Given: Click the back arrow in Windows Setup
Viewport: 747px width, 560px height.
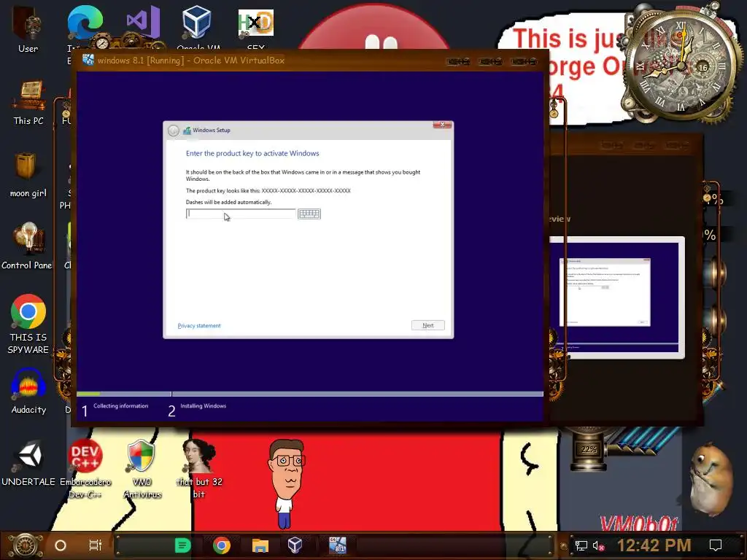Looking at the screenshot, I should (x=174, y=131).
